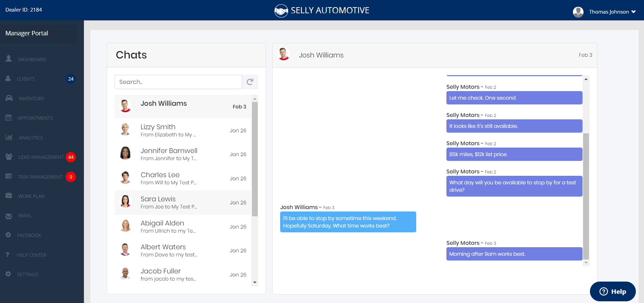Click Josh's message about stopping by this weekend

[348, 222]
